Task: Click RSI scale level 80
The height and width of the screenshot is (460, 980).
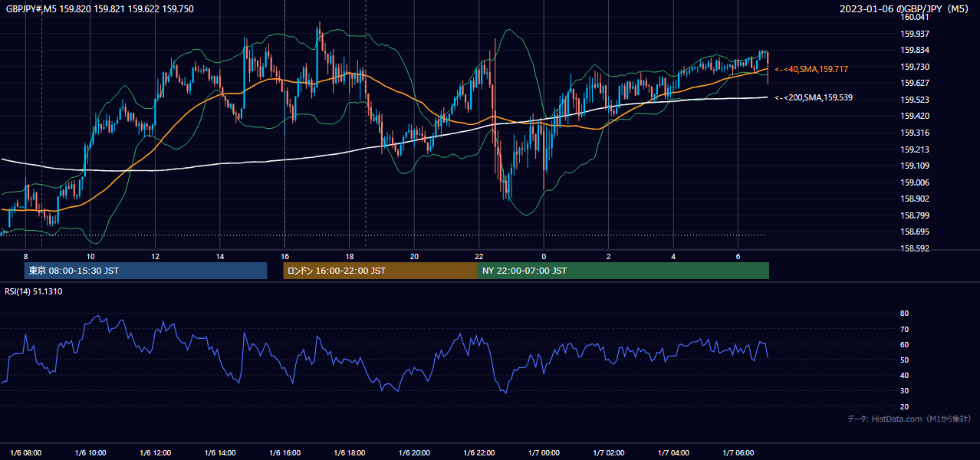Action: pyautogui.click(x=904, y=314)
